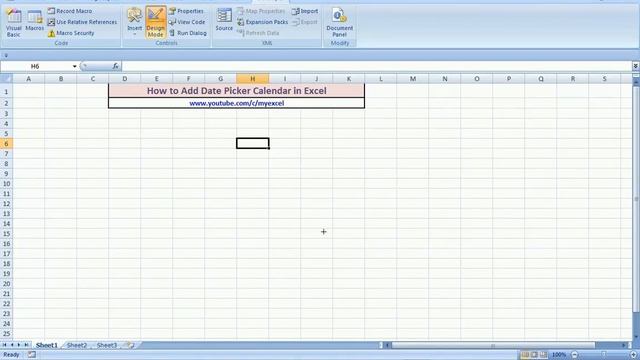The width and height of the screenshot is (640, 360).
Task: Expand the formula bar
Action: click(636, 66)
